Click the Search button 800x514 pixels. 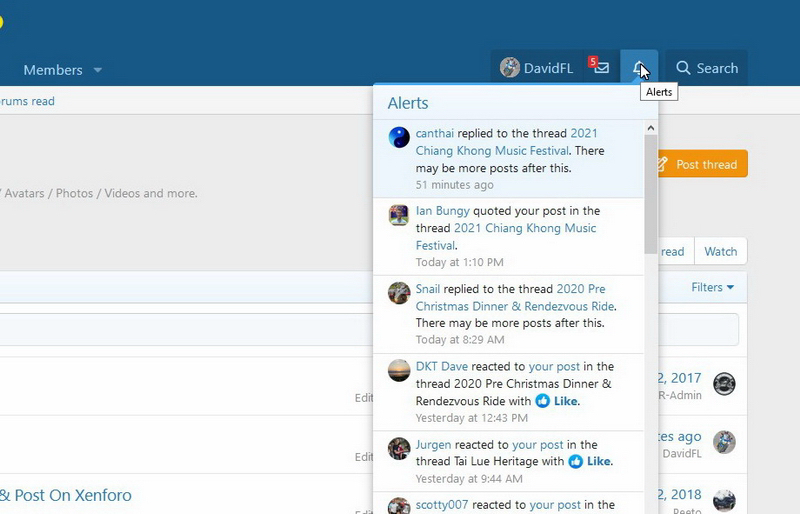(706, 68)
